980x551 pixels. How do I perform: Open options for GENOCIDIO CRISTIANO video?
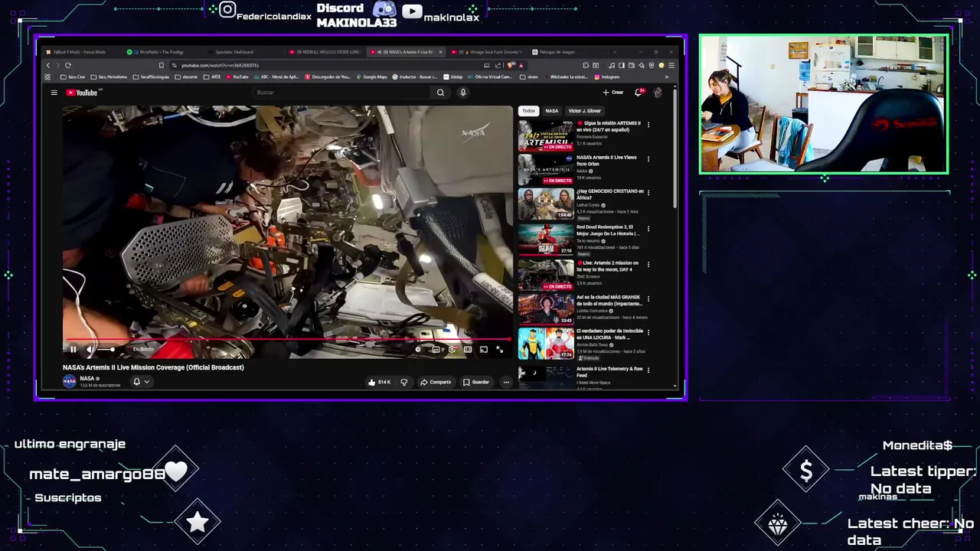(648, 193)
